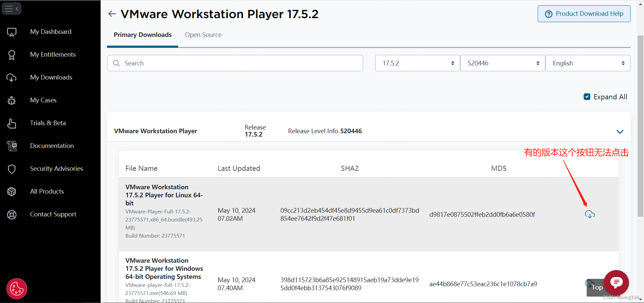Click the Documentation pages icon
This screenshot has height=303, width=644.
tap(12, 146)
